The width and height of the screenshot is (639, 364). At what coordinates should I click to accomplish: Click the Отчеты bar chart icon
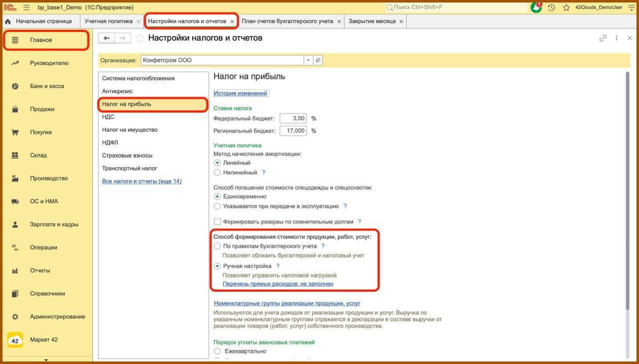15,270
